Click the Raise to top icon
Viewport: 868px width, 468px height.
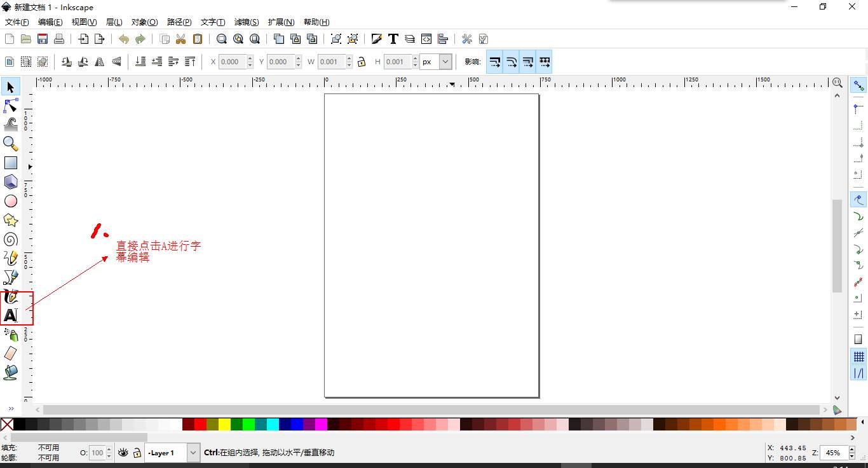(190, 62)
